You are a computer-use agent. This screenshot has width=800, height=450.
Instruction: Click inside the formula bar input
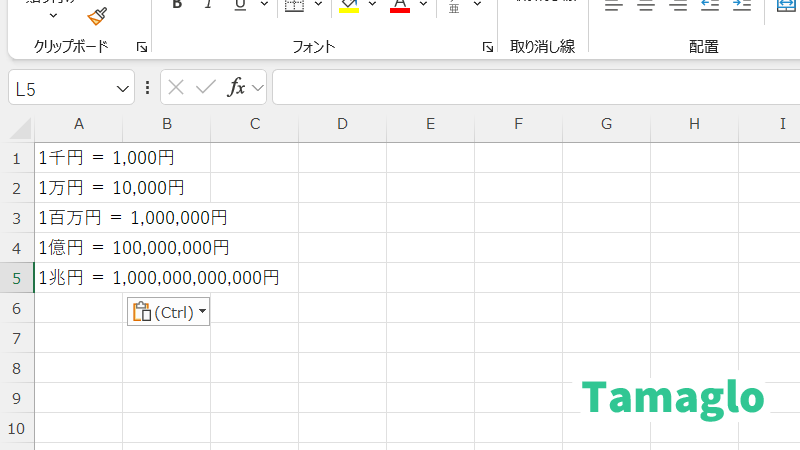click(530, 88)
